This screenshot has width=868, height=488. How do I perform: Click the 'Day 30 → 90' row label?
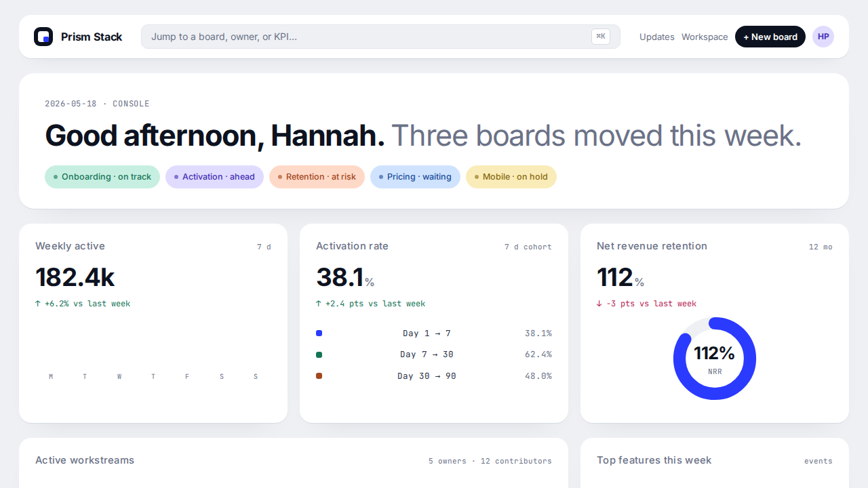click(427, 375)
